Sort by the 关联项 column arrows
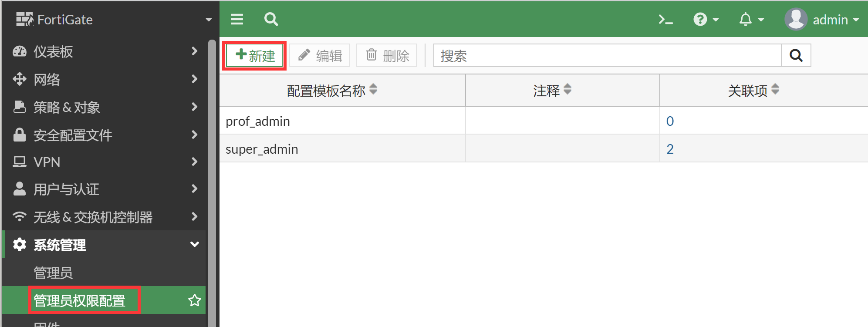Screen dimensions: 868x327 pyautogui.click(x=775, y=90)
